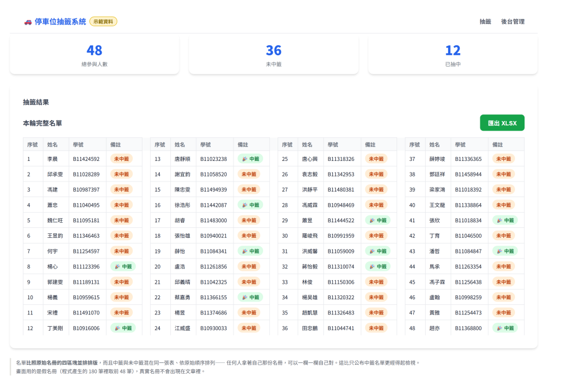The image size is (572, 392).
Task: Select the 36 未中籤 stat card
Action: (274, 55)
